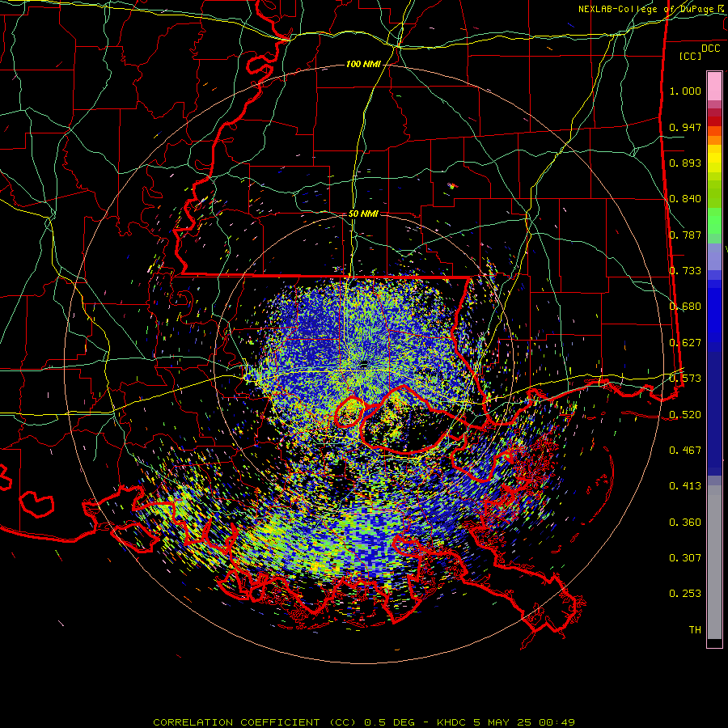Pick the dark navy segment of the color bar
The height and width of the screenshot is (728, 728).
pos(714,413)
